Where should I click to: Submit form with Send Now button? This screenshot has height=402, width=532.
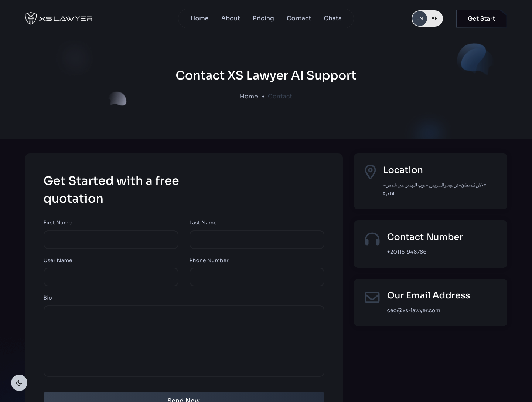click(184, 397)
